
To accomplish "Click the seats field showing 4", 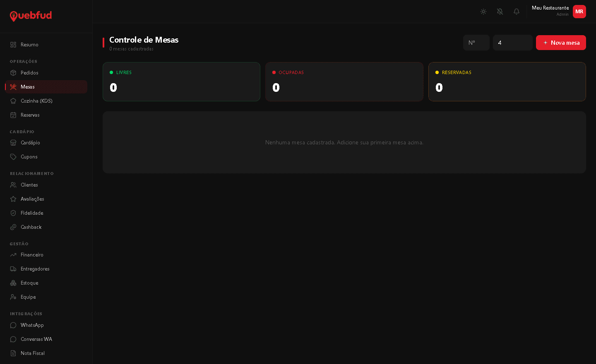I will 513,43.
